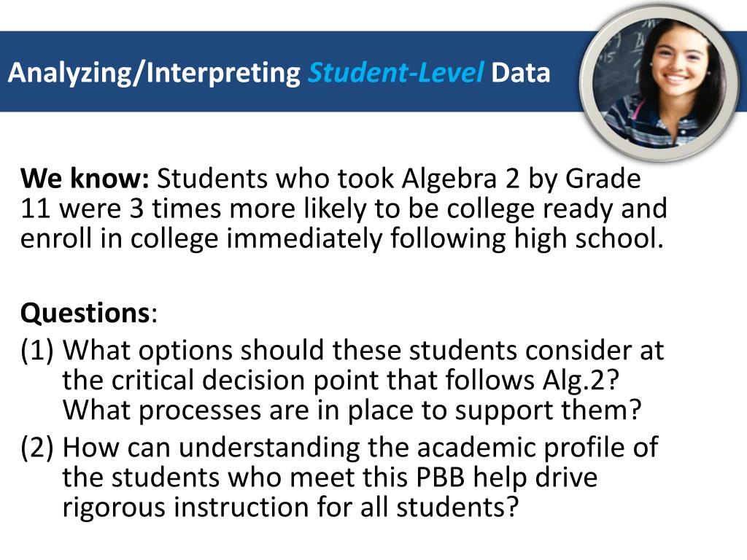Image resolution: width=747 pixels, height=560 pixels.
Task: Click the bold 'Questions' heading
Action: click(x=85, y=314)
